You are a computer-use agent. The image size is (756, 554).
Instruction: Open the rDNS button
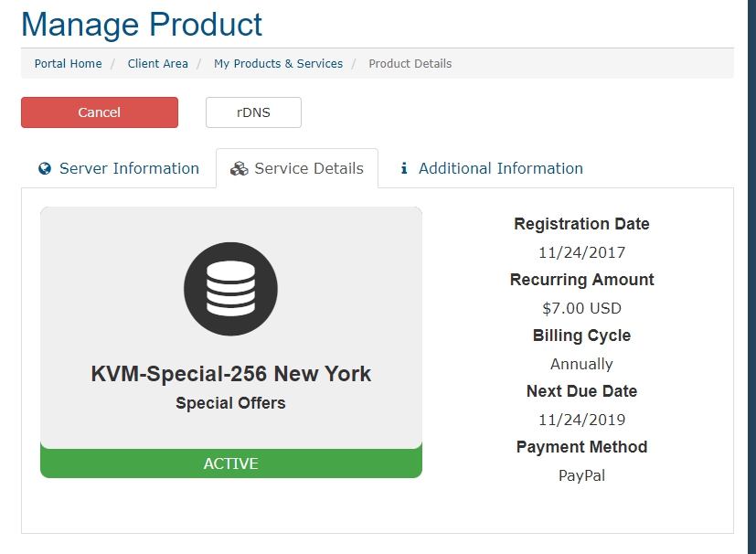coord(253,112)
